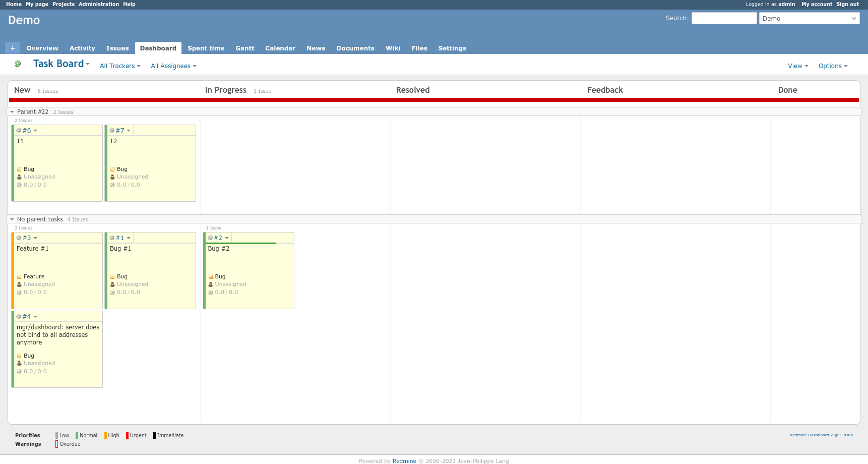The image size is (868, 464).
Task: Click the plus icon in project menu
Action: pyautogui.click(x=13, y=48)
